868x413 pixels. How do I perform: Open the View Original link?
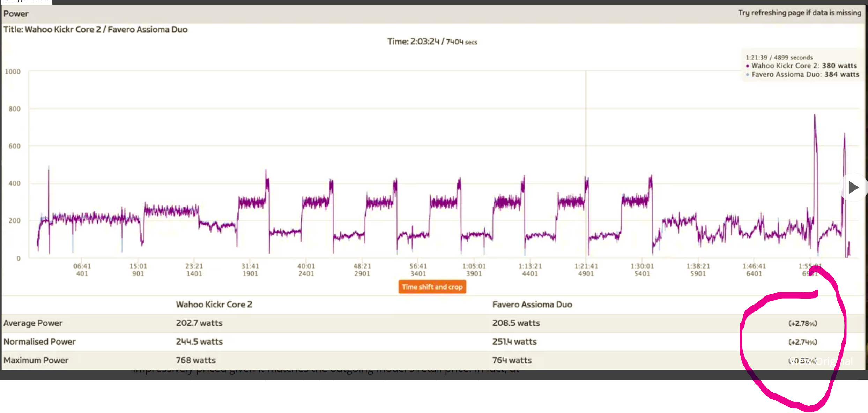tap(821, 361)
